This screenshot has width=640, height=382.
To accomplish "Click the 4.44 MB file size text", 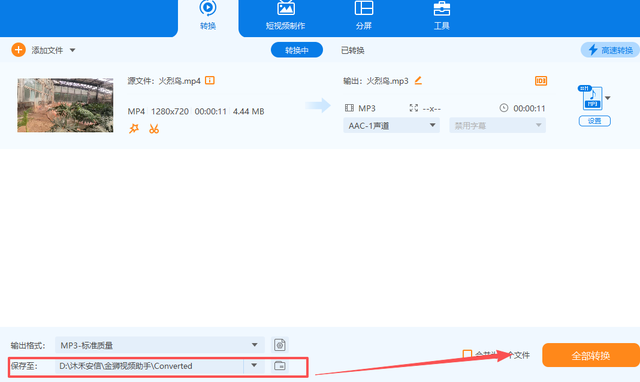I will coord(249,111).
